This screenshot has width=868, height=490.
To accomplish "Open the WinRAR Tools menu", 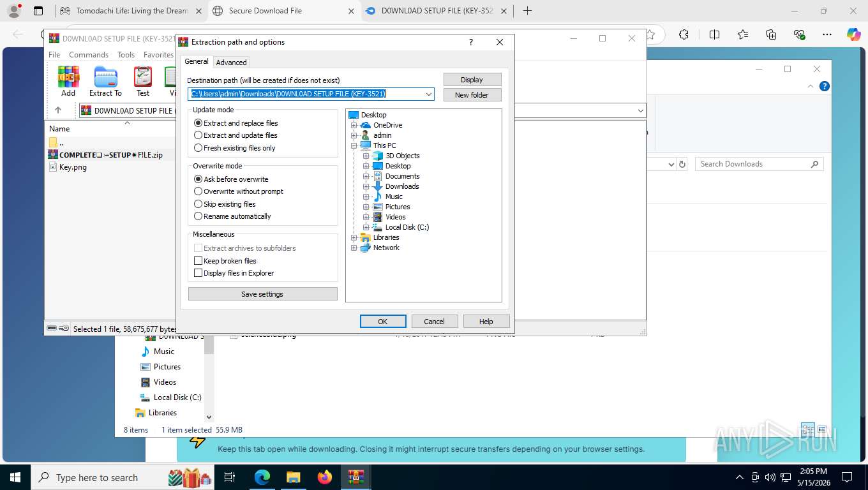I will click(126, 55).
